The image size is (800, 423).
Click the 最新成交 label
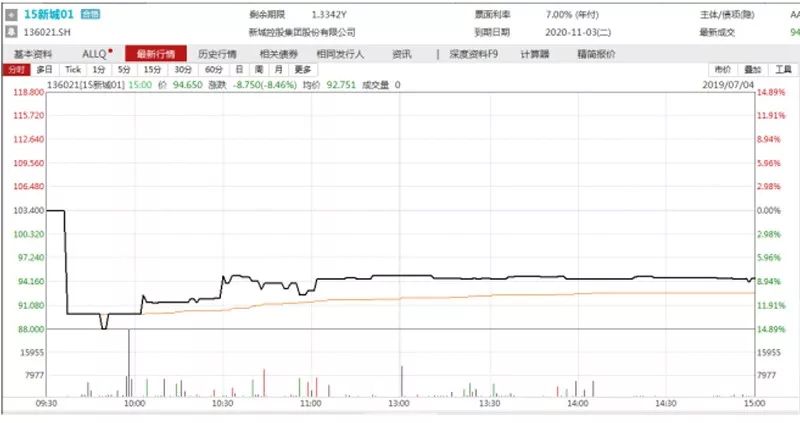click(717, 32)
